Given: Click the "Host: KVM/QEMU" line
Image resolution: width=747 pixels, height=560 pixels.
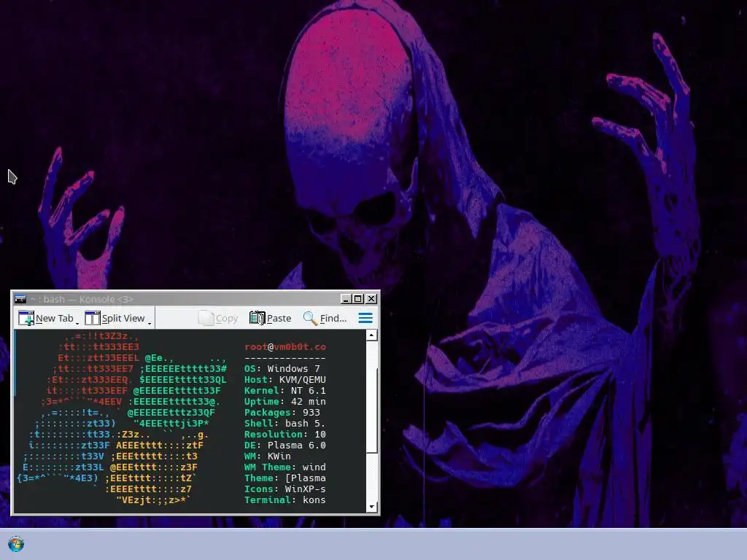Looking at the screenshot, I should (x=285, y=379).
